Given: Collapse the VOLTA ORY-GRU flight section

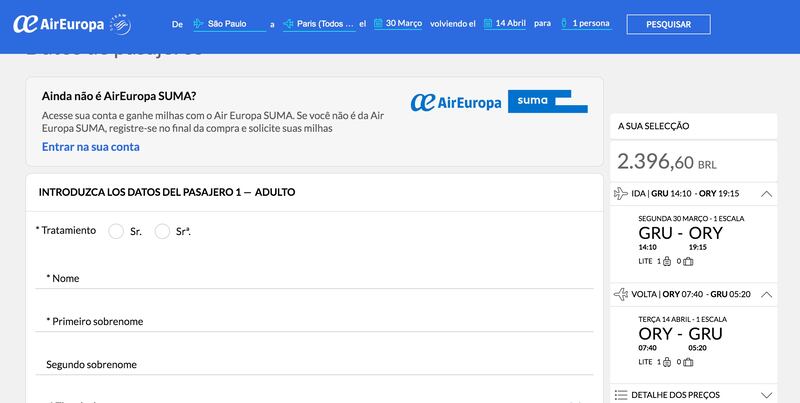Looking at the screenshot, I should click(766, 295).
